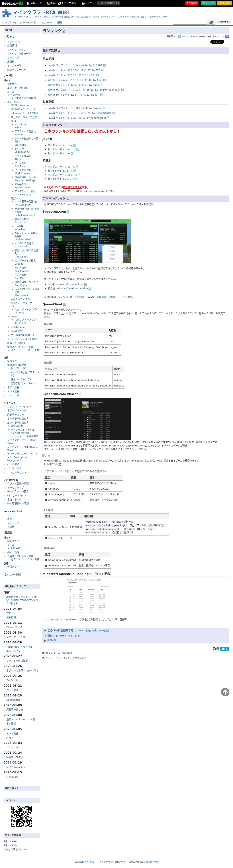Click the scroll-to-top arrow button

(225, 692)
